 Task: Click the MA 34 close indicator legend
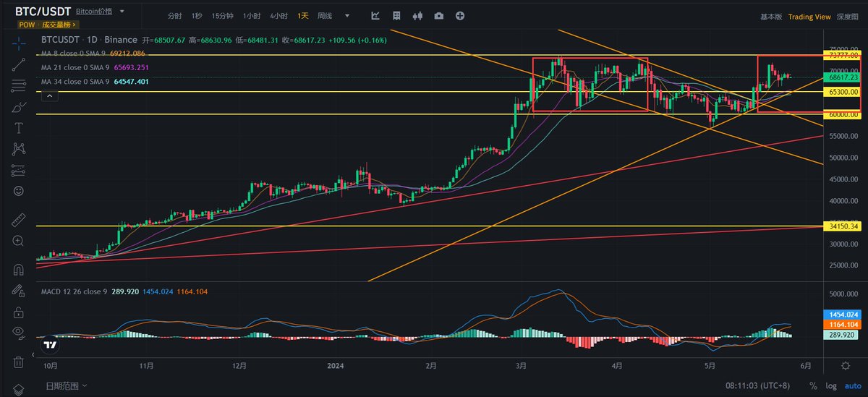click(x=95, y=82)
